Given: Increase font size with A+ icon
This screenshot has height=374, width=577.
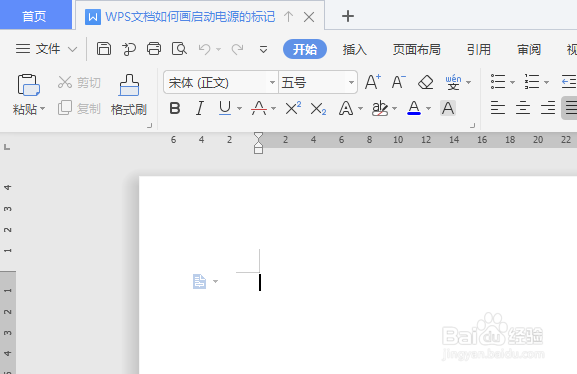Looking at the screenshot, I should [372, 82].
